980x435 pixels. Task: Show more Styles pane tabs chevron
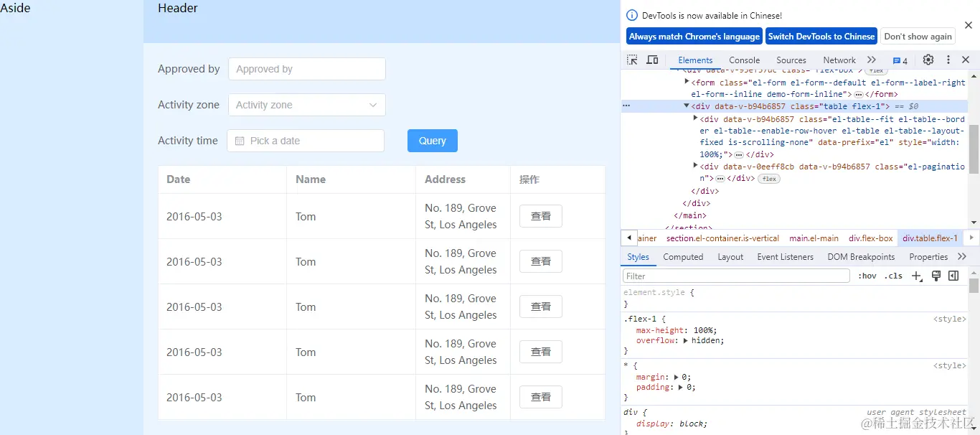tap(962, 257)
